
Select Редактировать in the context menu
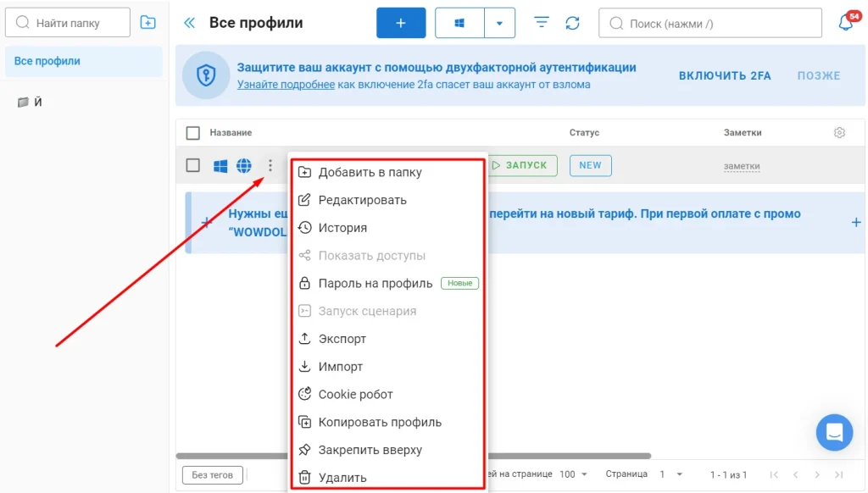[387, 200]
